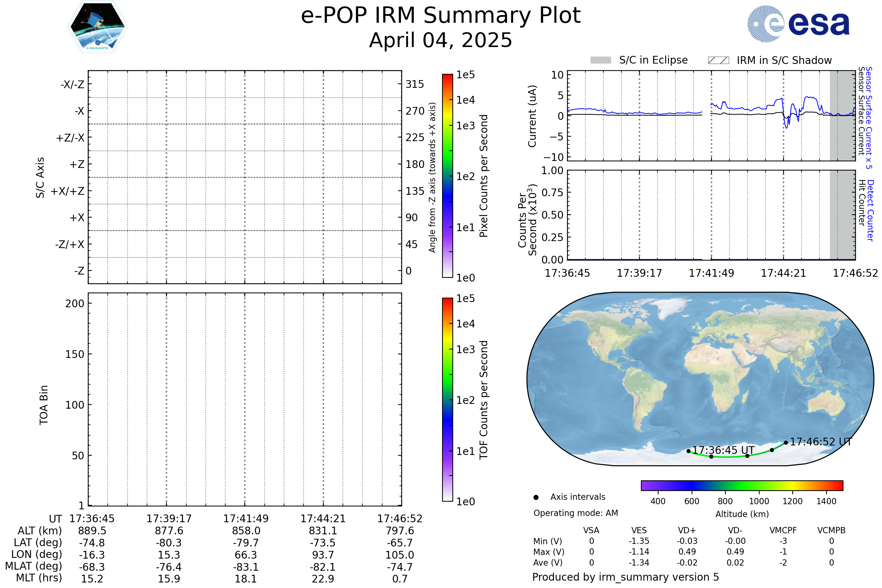
Task: Click the orbit end dot at 17:46:52 UT
Action: click(x=786, y=442)
